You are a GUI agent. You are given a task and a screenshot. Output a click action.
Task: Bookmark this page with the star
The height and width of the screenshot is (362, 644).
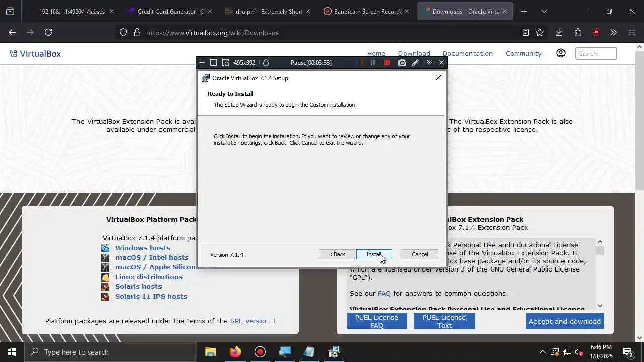(540, 32)
